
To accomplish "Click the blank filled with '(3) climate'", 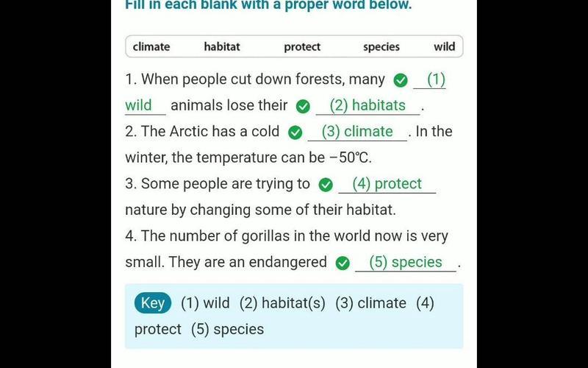I will tap(357, 132).
